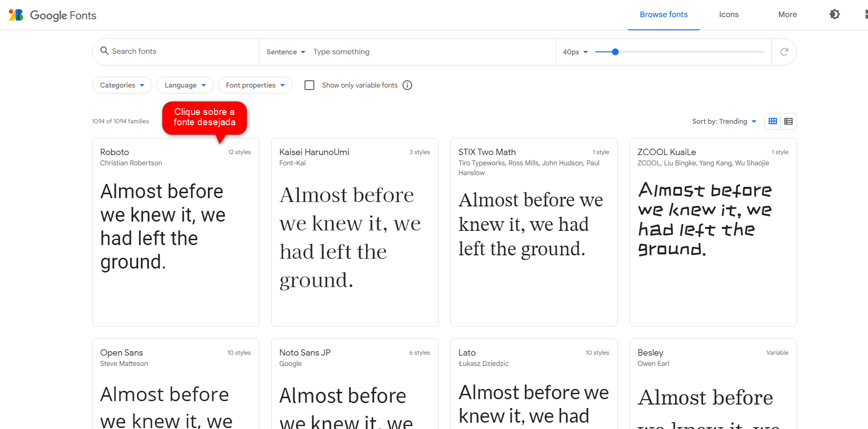Click the font size slider handle
The image size is (868, 429).
(x=615, y=52)
